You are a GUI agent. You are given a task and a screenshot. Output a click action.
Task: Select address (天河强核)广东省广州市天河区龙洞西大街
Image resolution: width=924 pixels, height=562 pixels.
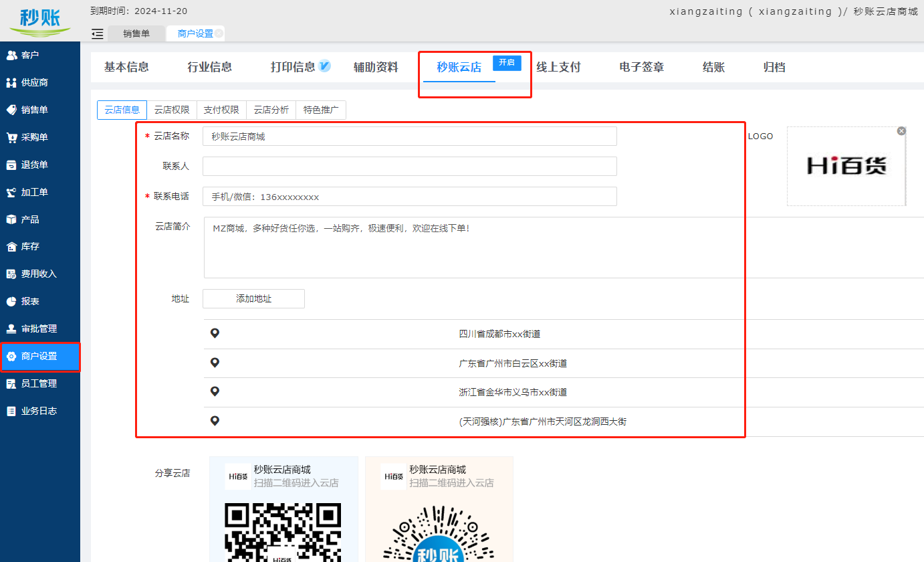(542, 421)
